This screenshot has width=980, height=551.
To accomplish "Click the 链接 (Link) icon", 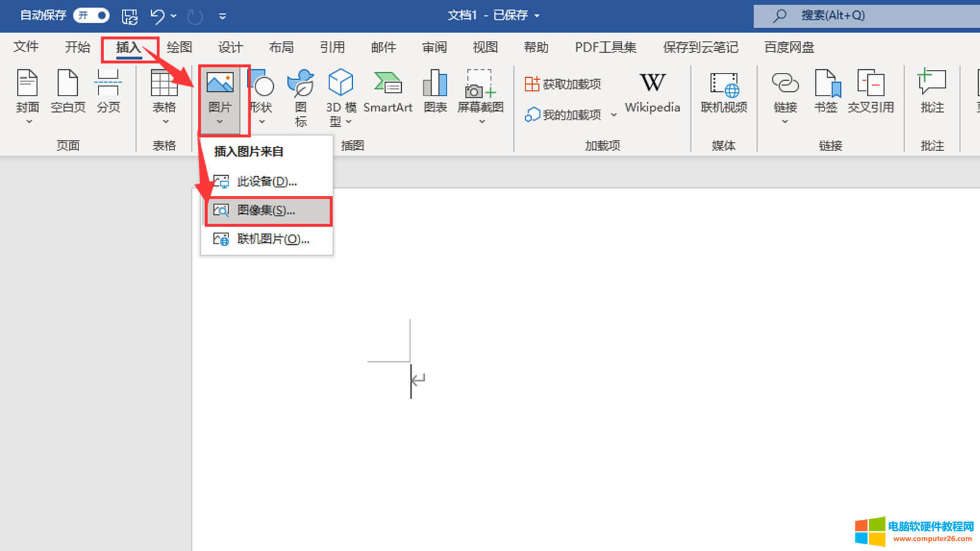I will tap(785, 83).
